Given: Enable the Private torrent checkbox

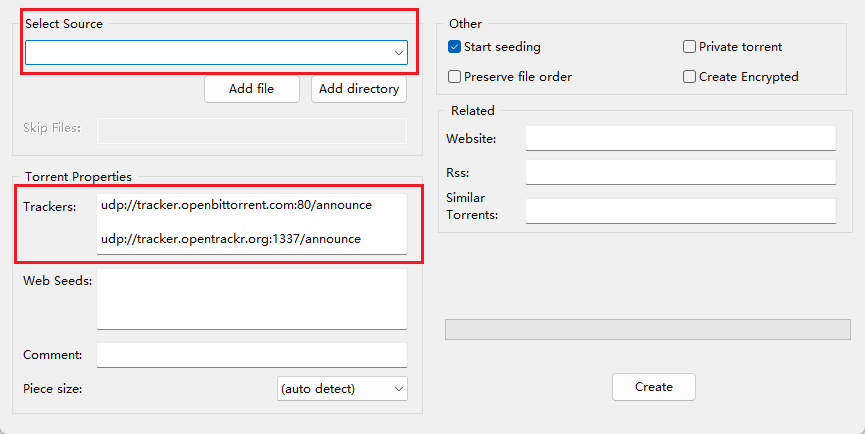Looking at the screenshot, I should [x=689, y=47].
